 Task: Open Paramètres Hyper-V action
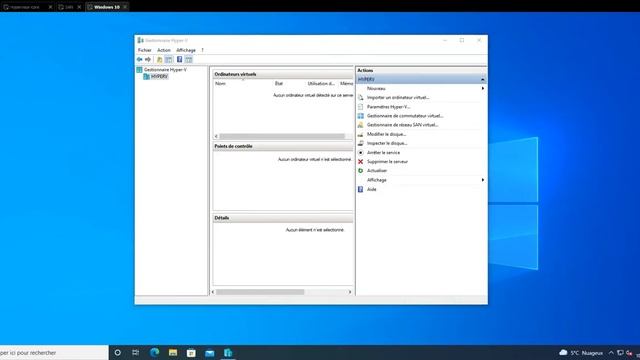(x=389, y=107)
